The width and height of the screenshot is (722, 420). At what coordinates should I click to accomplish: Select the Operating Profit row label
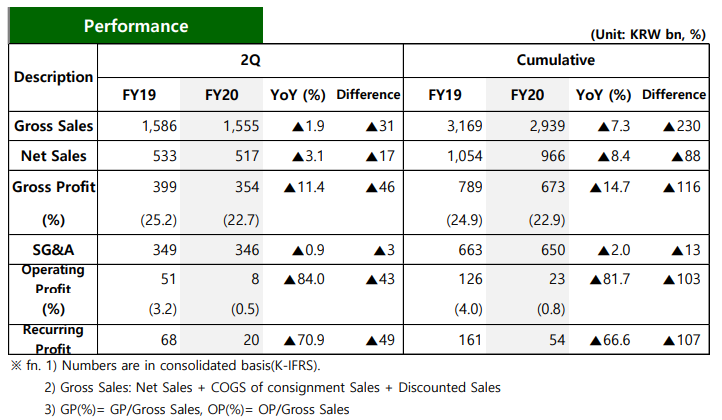click(x=53, y=279)
